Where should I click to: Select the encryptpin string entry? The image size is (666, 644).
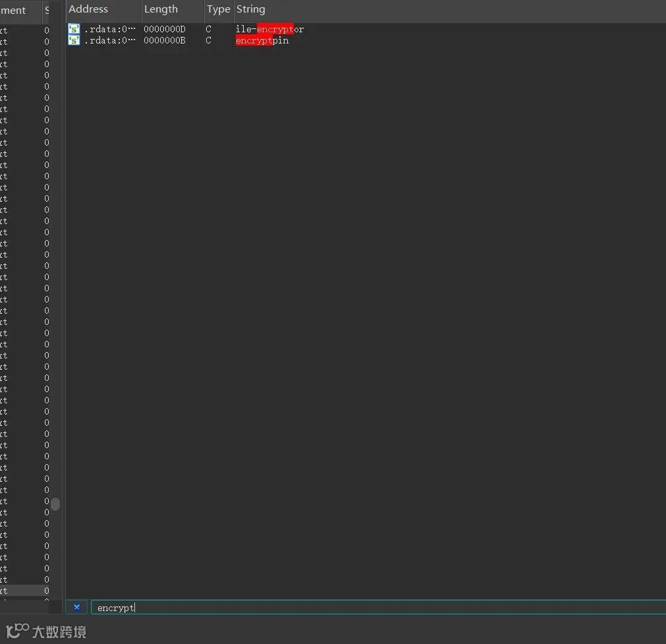click(x=262, y=41)
